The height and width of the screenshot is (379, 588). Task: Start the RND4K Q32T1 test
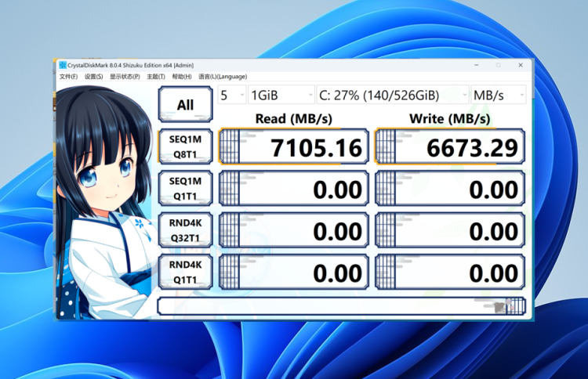186,230
